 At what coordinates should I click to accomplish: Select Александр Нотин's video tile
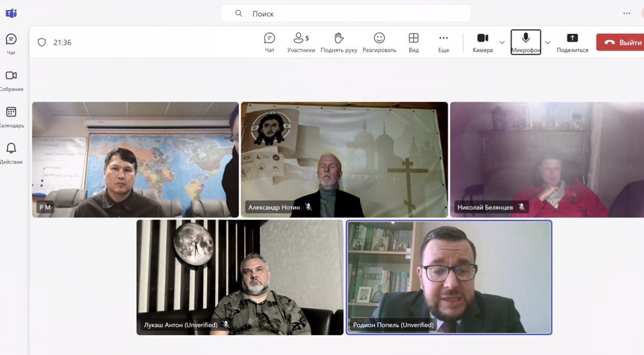344,159
